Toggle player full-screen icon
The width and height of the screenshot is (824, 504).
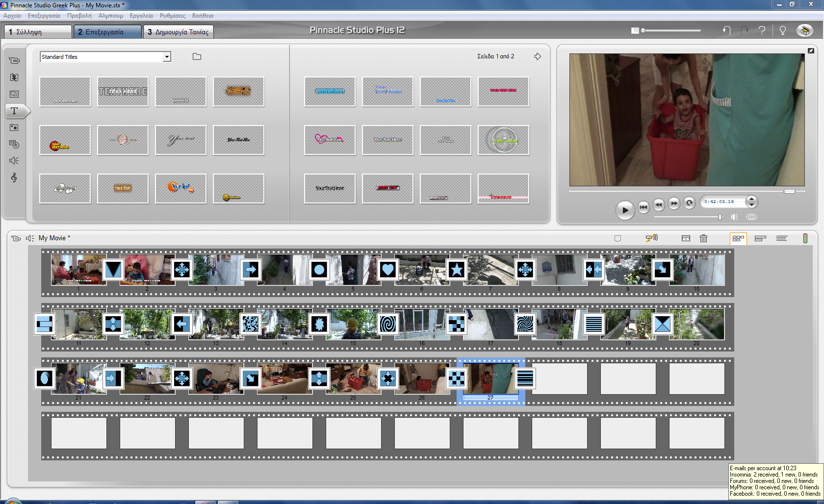811,50
